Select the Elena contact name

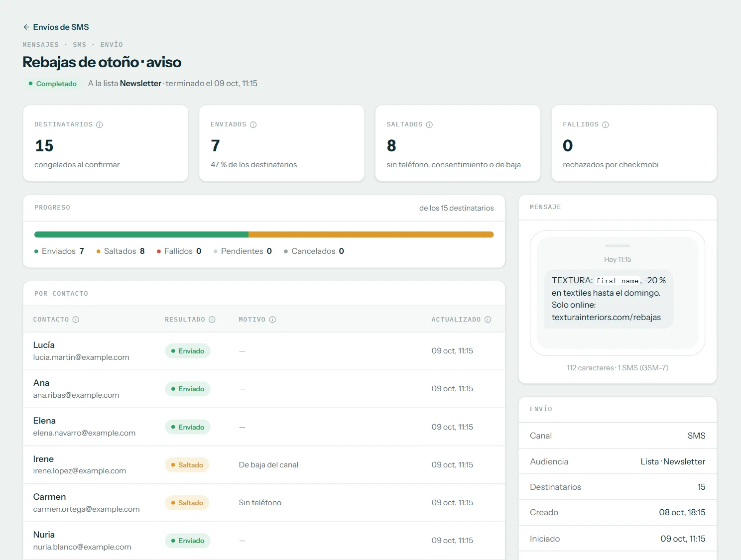[x=44, y=421]
